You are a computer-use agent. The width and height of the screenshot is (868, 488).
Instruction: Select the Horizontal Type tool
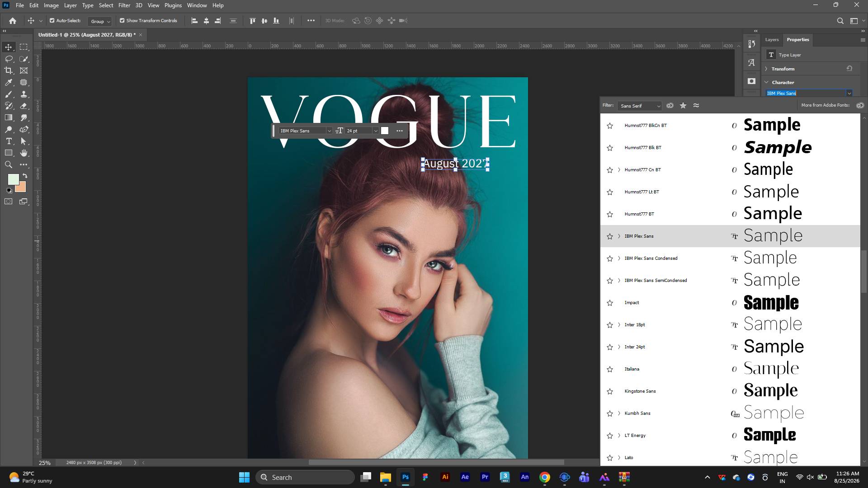tap(9, 141)
